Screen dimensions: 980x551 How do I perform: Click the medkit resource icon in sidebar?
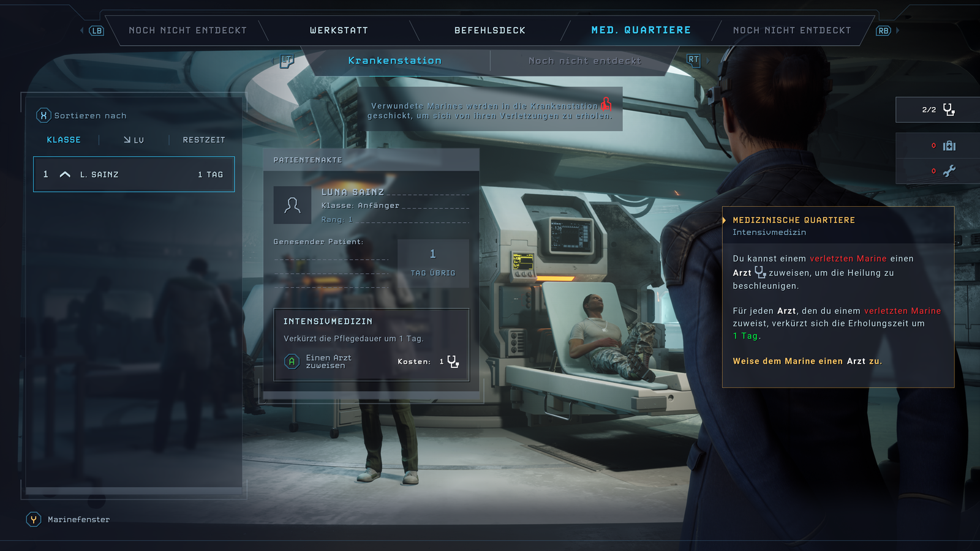coord(949,146)
